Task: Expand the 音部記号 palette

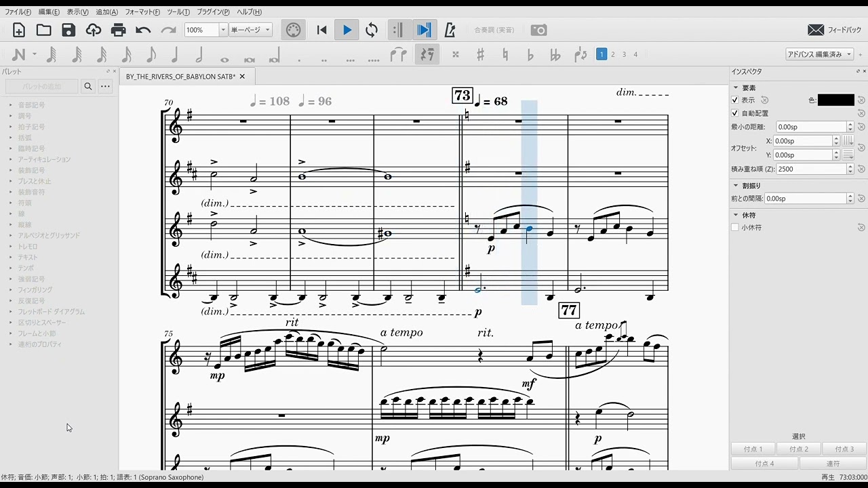Action: (x=31, y=105)
